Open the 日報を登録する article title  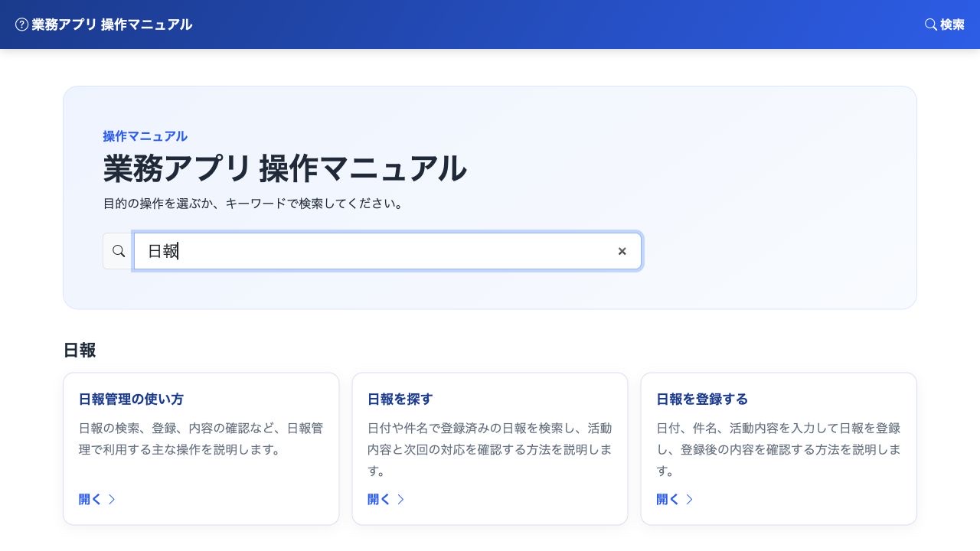pyautogui.click(x=702, y=399)
